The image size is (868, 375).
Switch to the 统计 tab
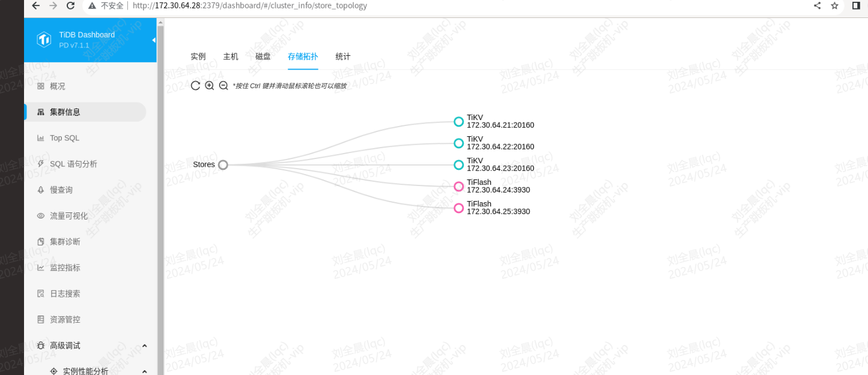pos(343,56)
